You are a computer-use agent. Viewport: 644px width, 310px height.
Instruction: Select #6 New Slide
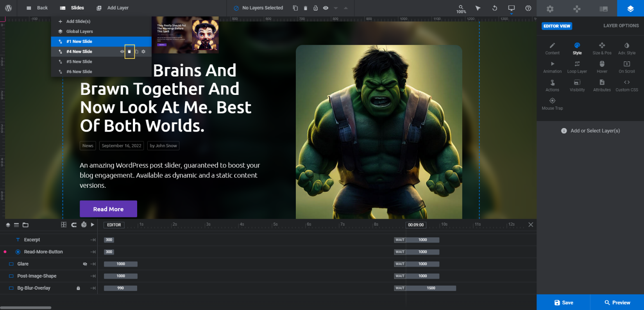click(x=101, y=72)
